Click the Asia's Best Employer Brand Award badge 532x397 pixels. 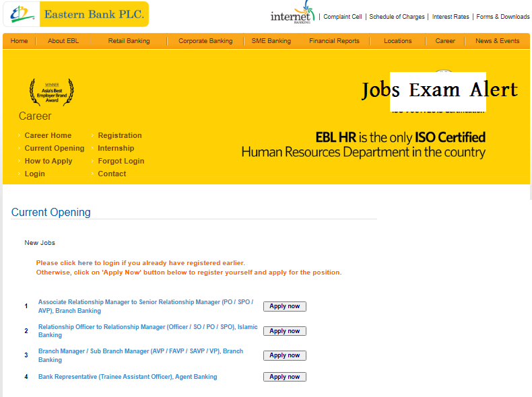coord(52,92)
